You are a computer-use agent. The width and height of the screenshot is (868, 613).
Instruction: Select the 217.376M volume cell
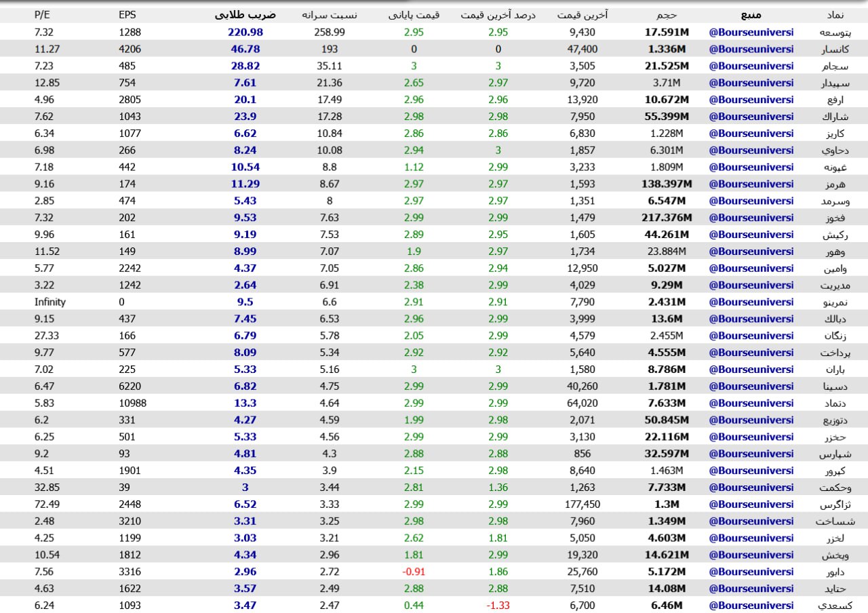[667, 218]
